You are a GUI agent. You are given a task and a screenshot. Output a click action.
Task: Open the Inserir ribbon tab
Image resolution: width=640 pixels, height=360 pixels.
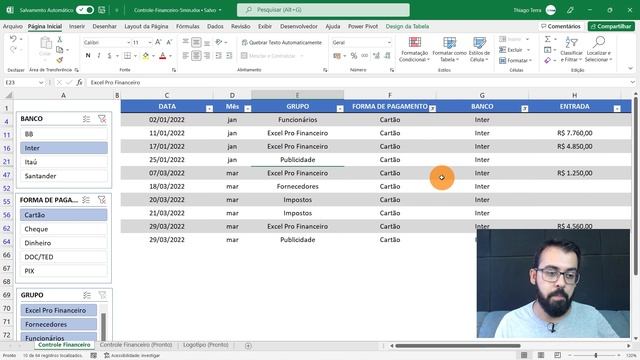77,26
